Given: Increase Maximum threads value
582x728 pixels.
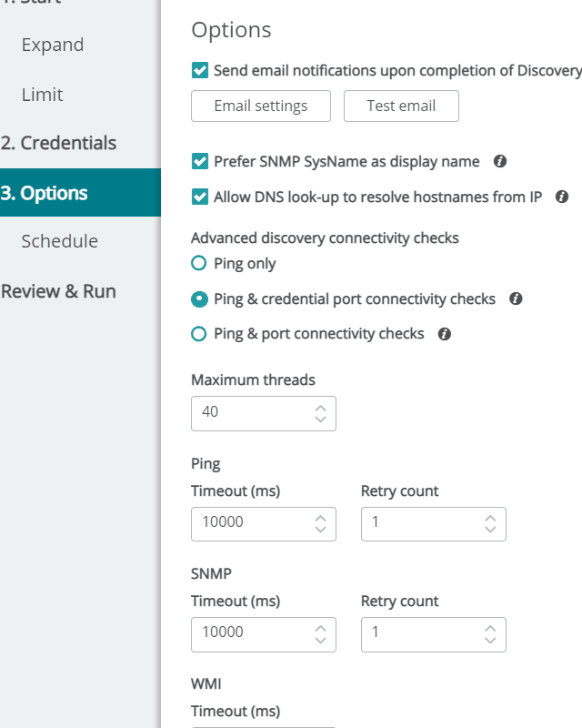Looking at the screenshot, I should click(321, 408).
